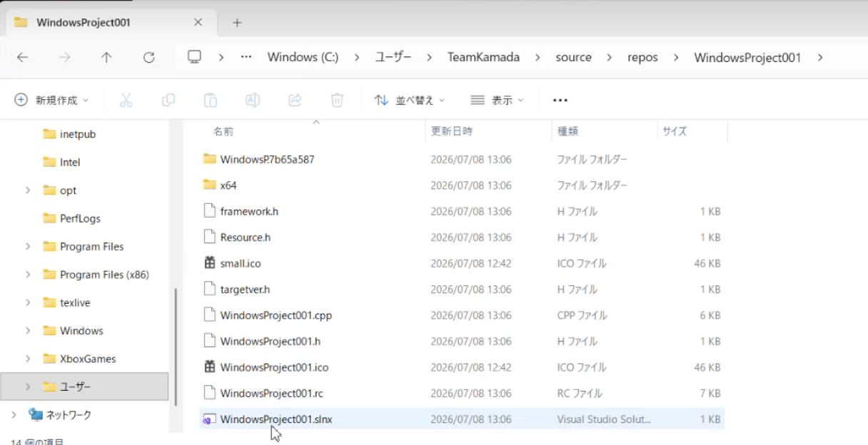Click the 6 KB size cell
The image size is (868, 445).
point(710,315)
